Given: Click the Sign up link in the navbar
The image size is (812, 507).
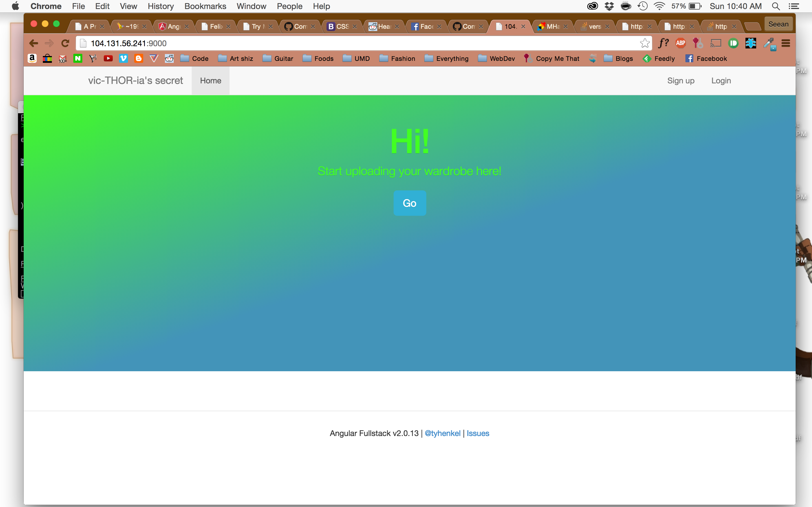Looking at the screenshot, I should 680,81.
